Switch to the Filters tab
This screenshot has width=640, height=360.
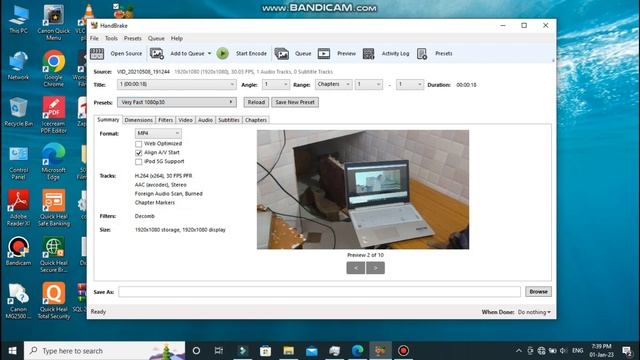click(x=165, y=120)
